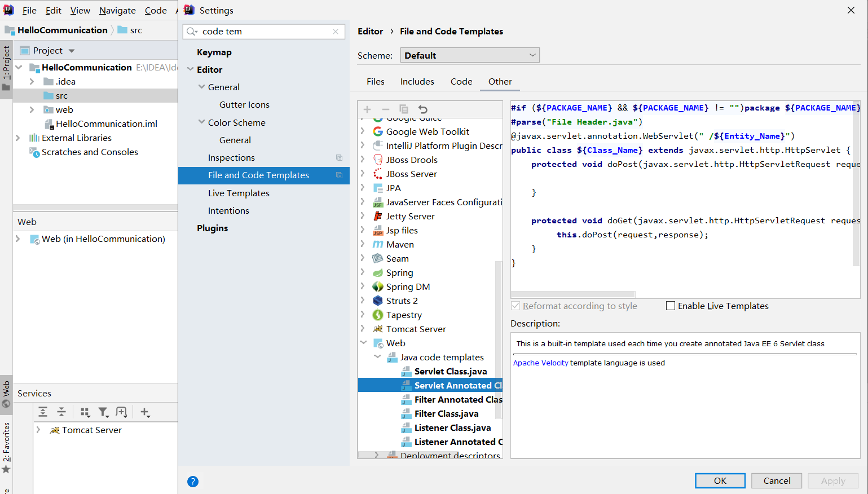
Task: Expand the .idea folder in Project tree
Action: tap(32, 81)
